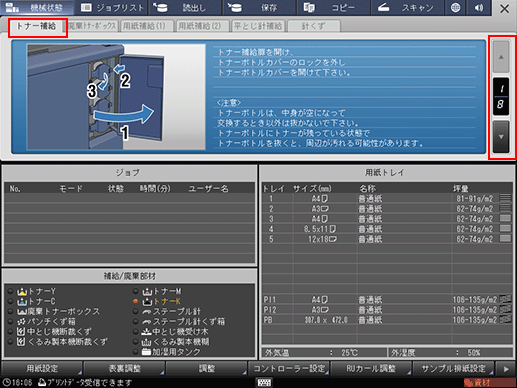Go to next guidance page with down arrow

click(x=501, y=137)
